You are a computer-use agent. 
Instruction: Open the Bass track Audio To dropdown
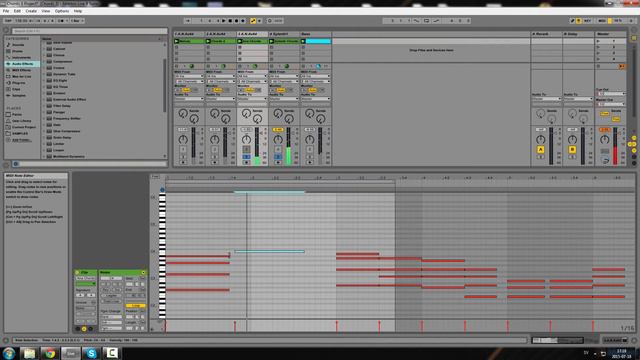[316, 99]
